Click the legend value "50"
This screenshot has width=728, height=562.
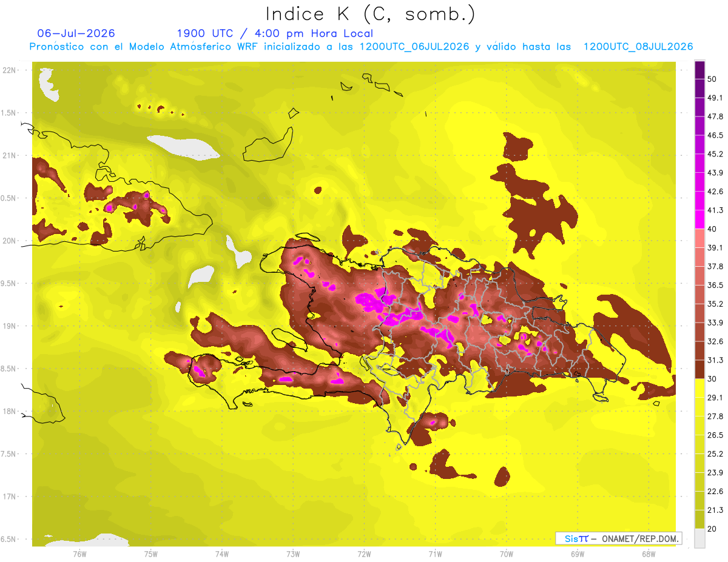(712, 79)
